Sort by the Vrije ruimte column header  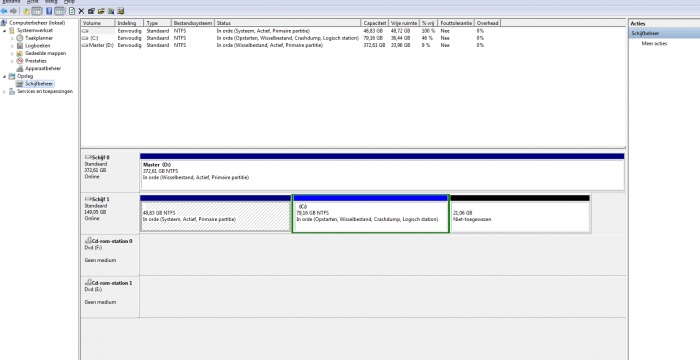(404, 23)
